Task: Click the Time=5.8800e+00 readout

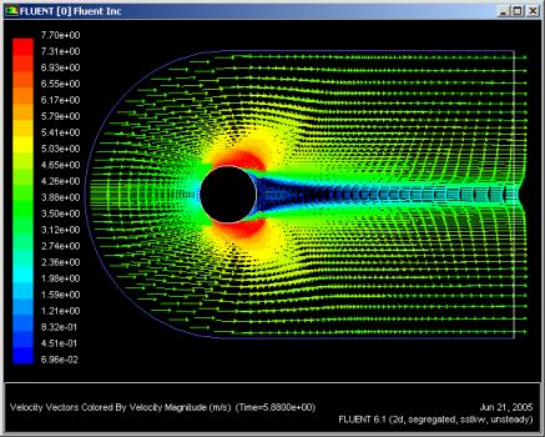Action: click(x=276, y=407)
